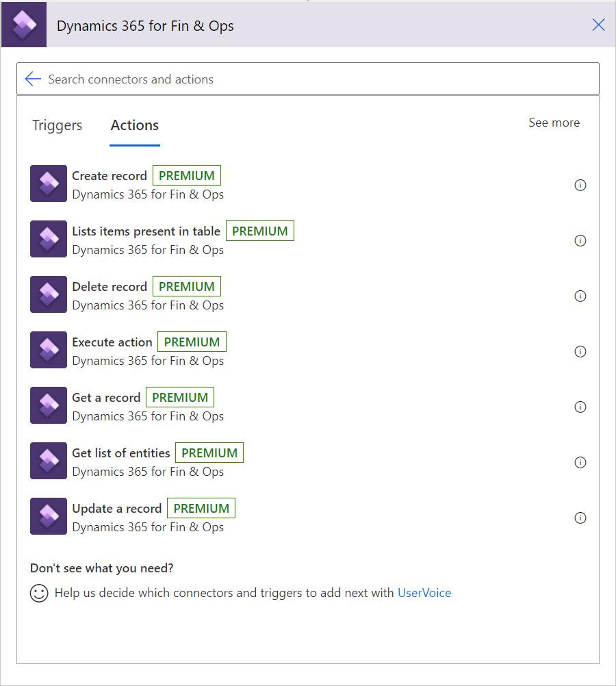Show info for Execute action
The width and height of the screenshot is (616, 686).
click(x=580, y=351)
